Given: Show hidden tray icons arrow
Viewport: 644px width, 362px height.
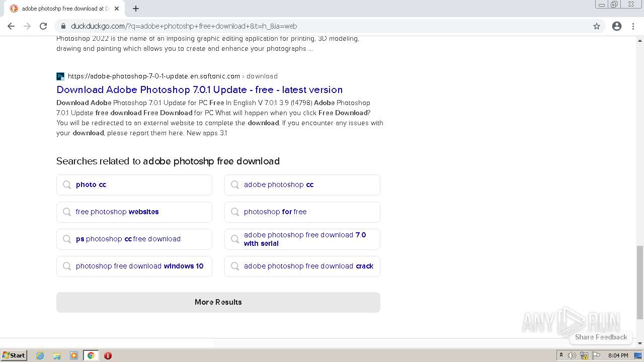Looking at the screenshot, I should 561,355.
